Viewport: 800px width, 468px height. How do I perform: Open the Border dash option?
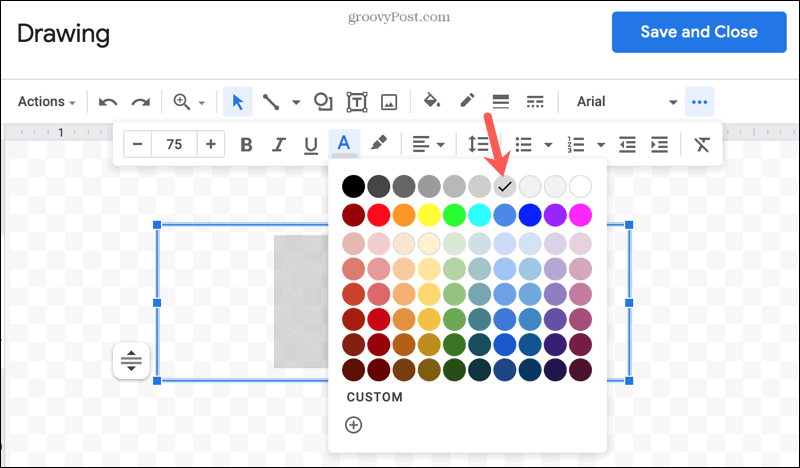[x=535, y=102]
